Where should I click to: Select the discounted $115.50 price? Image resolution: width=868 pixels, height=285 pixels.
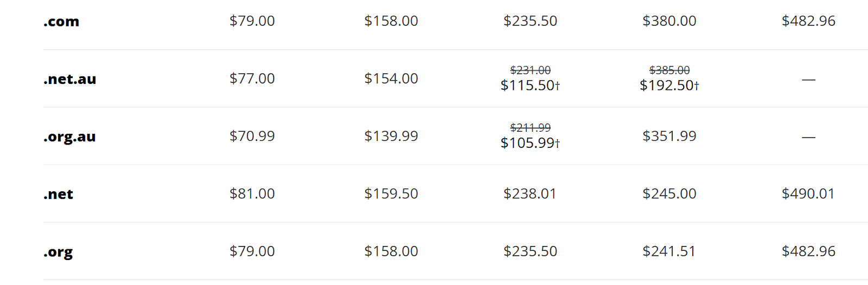click(529, 86)
